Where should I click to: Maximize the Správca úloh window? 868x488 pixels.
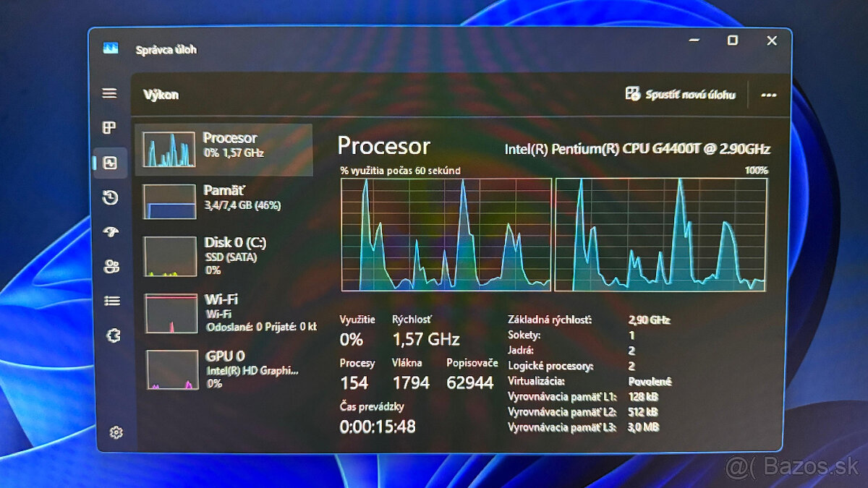(732, 40)
